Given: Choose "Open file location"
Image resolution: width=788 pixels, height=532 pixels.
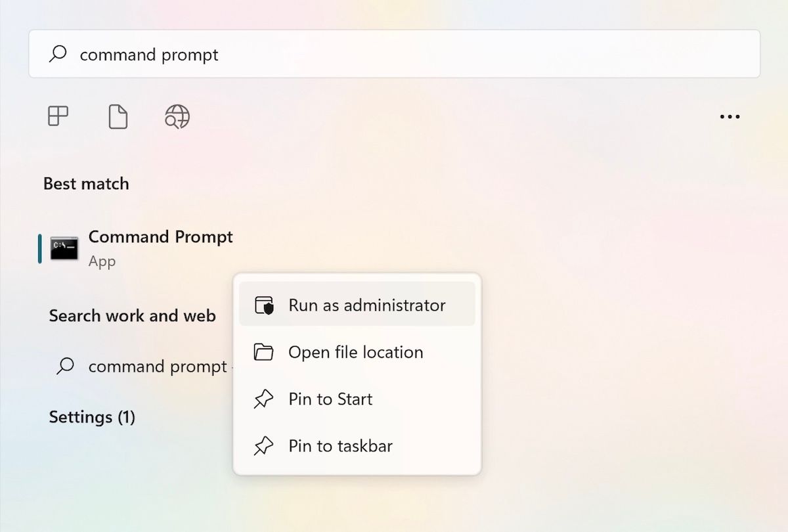Looking at the screenshot, I should pyautogui.click(x=355, y=352).
